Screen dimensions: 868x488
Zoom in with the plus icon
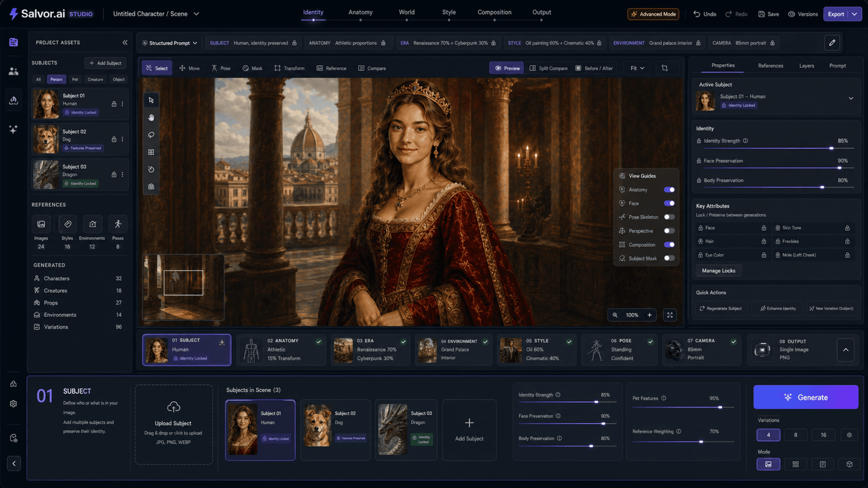pyautogui.click(x=649, y=315)
